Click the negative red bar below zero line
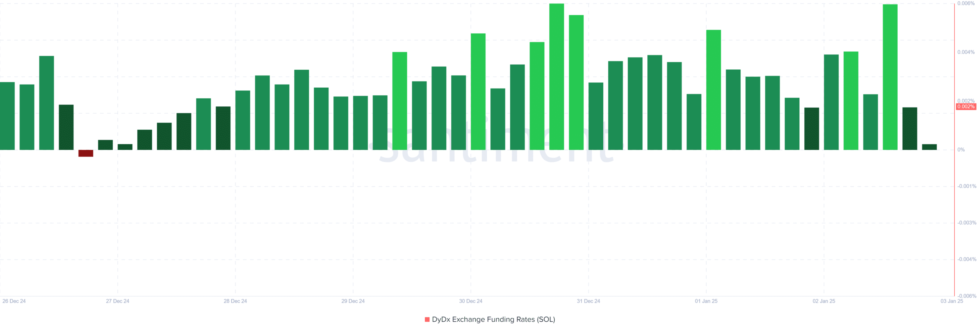The height and width of the screenshot is (332, 980). 86,153
